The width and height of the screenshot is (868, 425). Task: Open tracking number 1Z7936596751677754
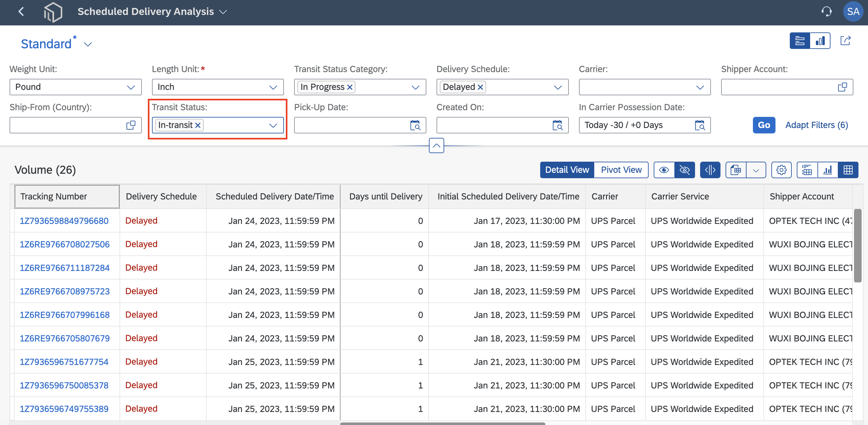64,362
